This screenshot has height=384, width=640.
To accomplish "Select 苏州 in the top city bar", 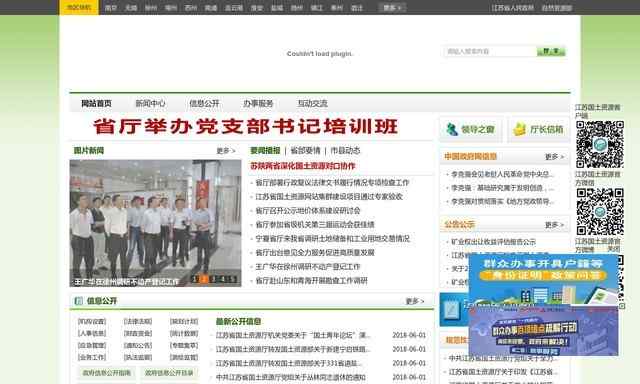I will (191, 8).
